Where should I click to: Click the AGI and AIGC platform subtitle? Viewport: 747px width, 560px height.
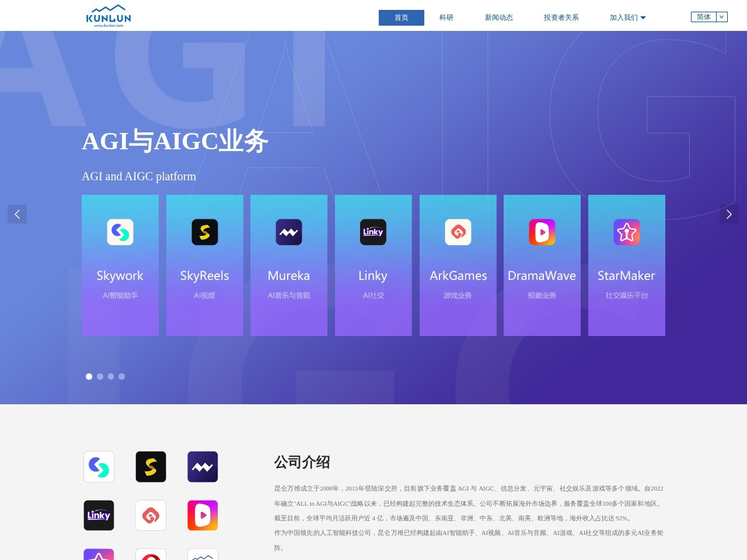point(139,176)
